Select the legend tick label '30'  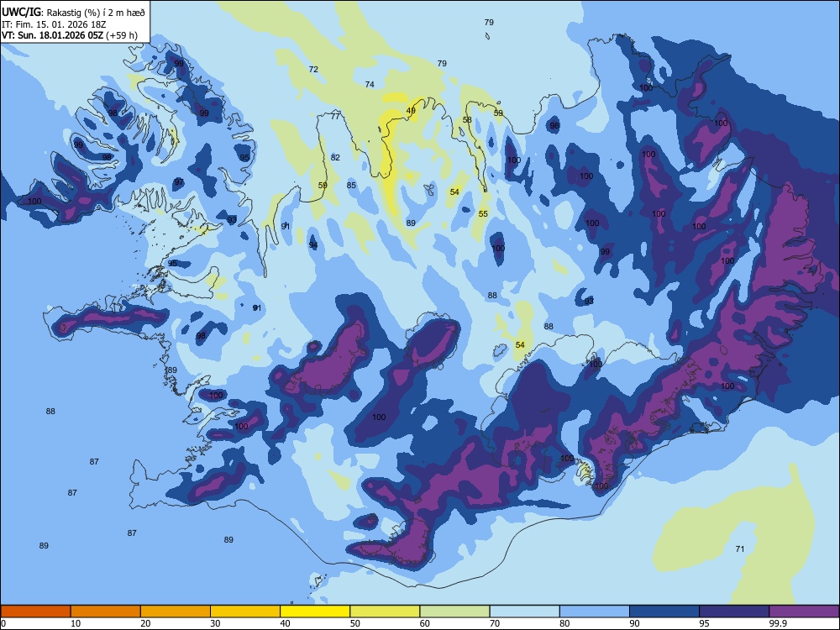[215, 623]
